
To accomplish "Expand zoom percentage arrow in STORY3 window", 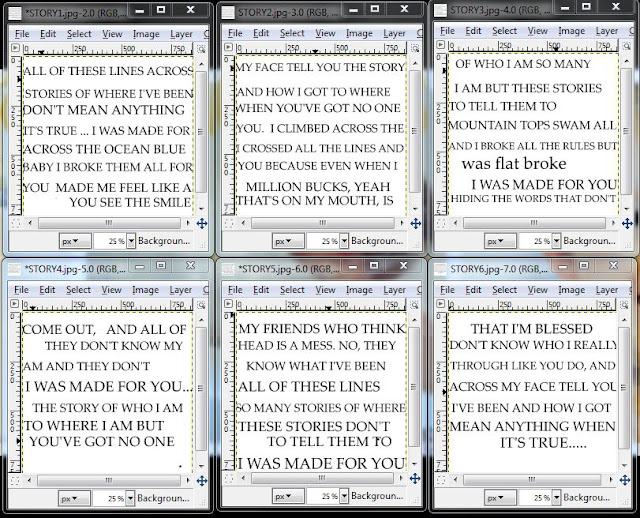I will click(556, 241).
